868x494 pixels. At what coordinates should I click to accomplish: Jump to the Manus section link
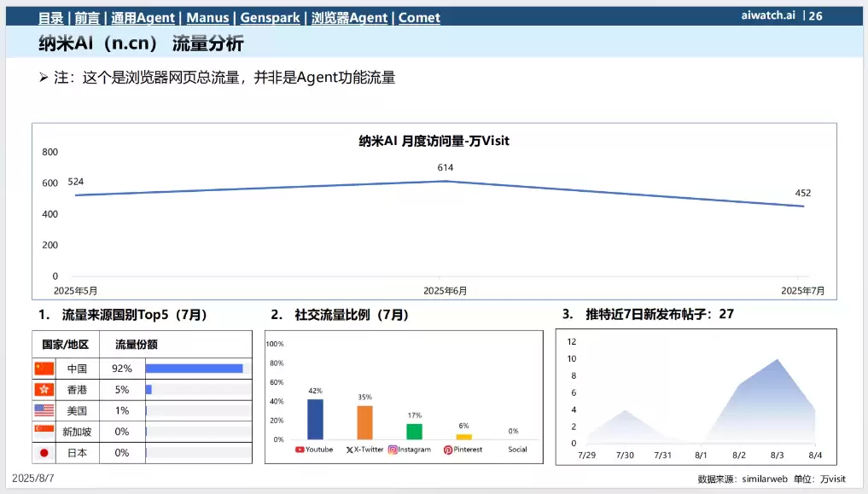(207, 18)
